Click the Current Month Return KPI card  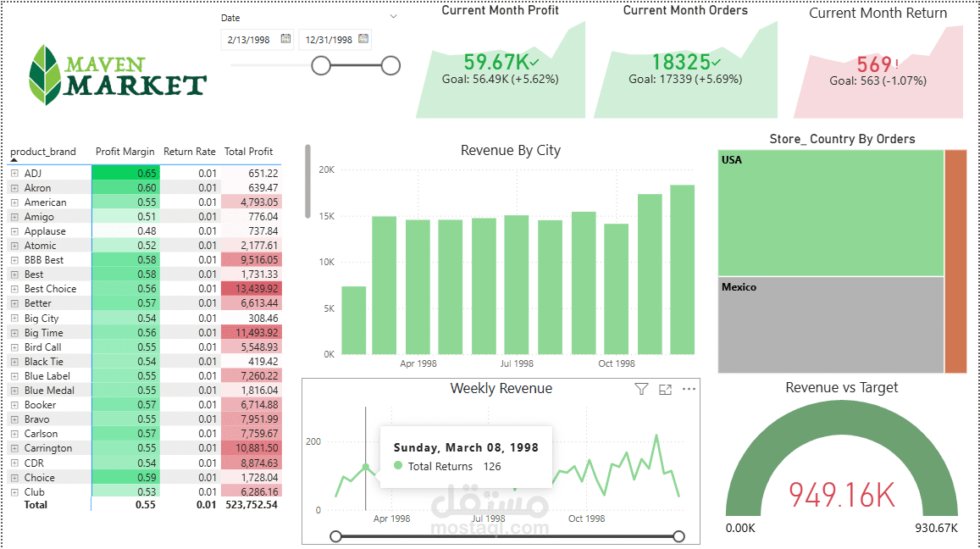pos(878,63)
